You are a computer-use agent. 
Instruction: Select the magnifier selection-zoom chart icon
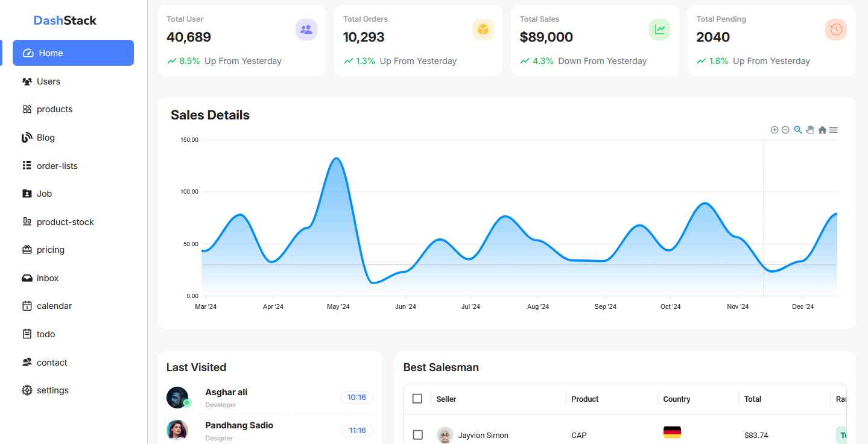(797, 130)
